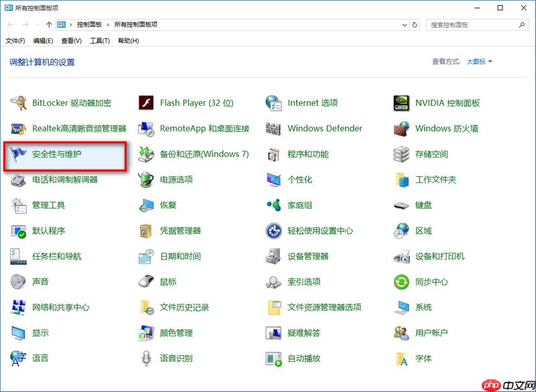Expand chevron after 控制面板 in breadcrumb

coord(108,25)
